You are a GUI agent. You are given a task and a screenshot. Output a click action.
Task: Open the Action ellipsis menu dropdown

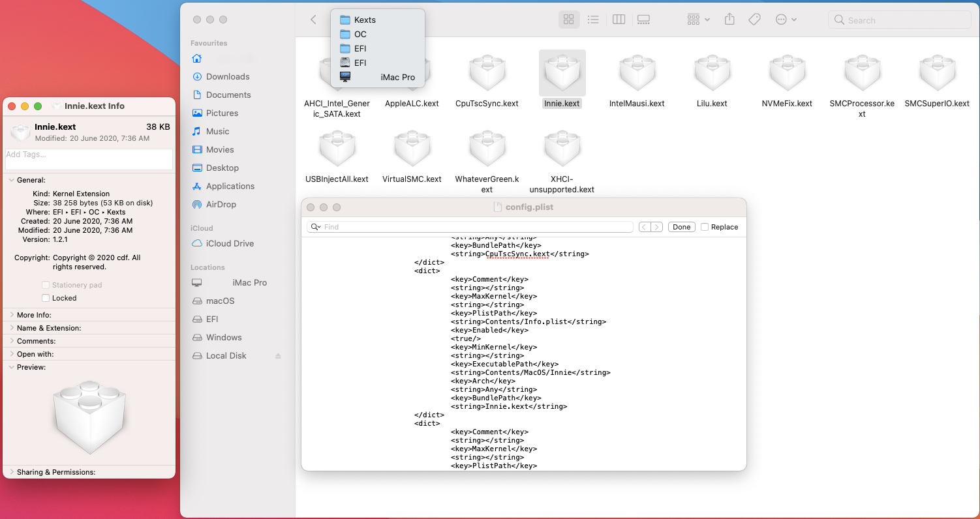(x=786, y=20)
